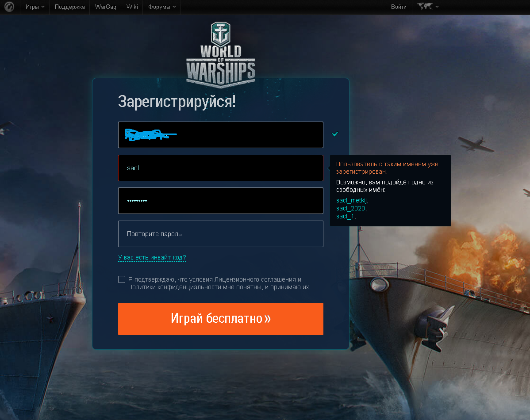Click the email input field with scribbled text
Screen dimensions: 530x420
click(221, 135)
